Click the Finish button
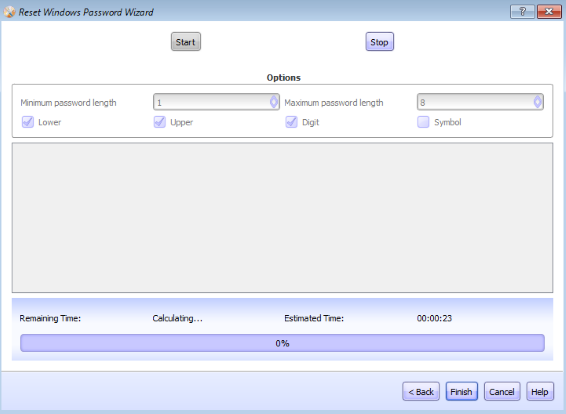 coord(461,392)
